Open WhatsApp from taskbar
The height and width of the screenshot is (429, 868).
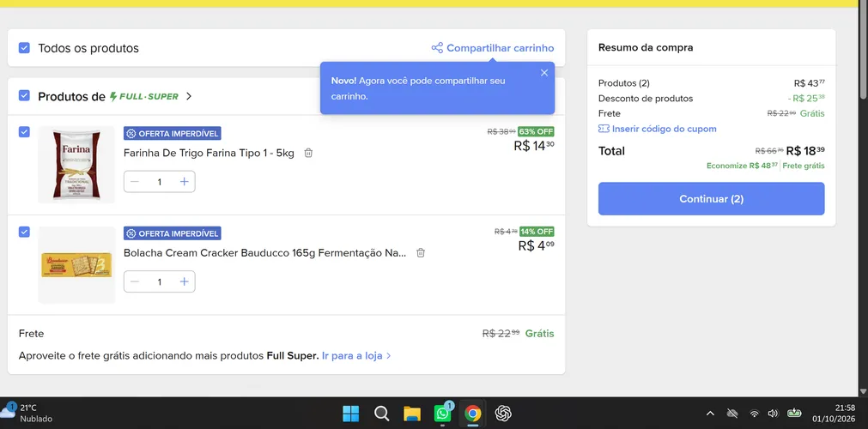pos(442,414)
